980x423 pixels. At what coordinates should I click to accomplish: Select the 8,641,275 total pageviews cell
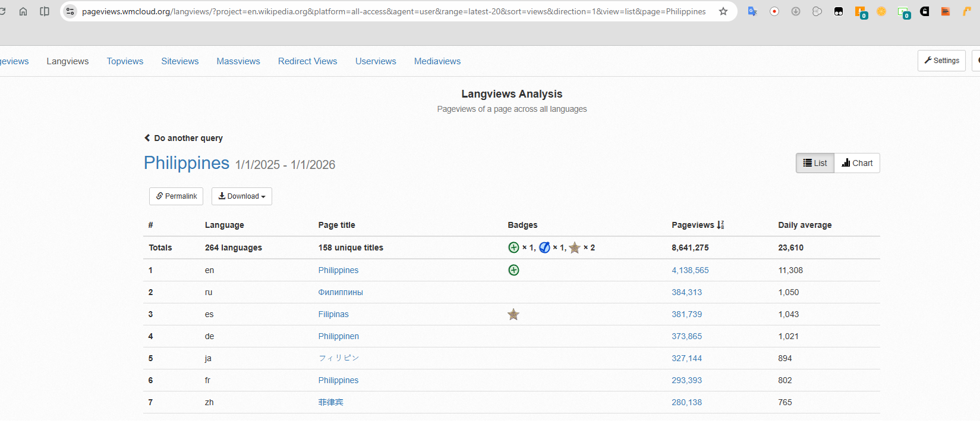point(690,247)
